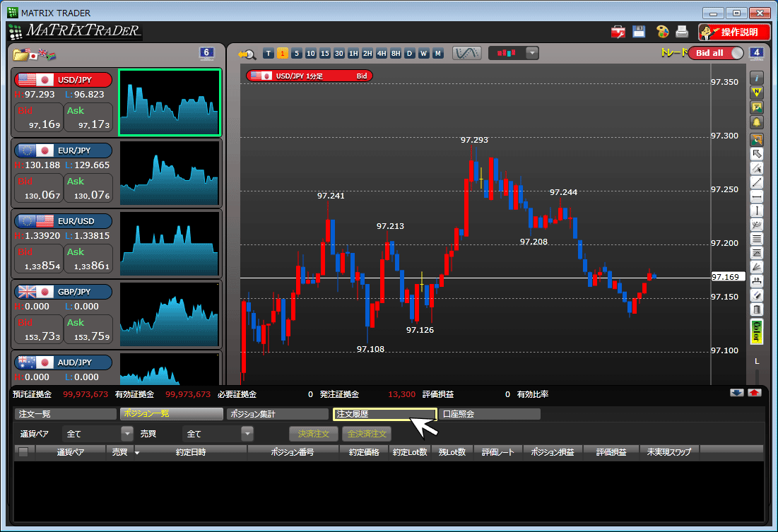Click the magnifier with arrow chart icon
The width and height of the screenshot is (778, 532).
pyautogui.click(x=247, y=54)
